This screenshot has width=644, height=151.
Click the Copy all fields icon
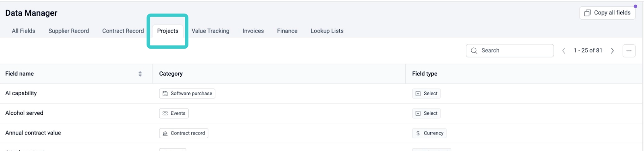coord(588,13)
